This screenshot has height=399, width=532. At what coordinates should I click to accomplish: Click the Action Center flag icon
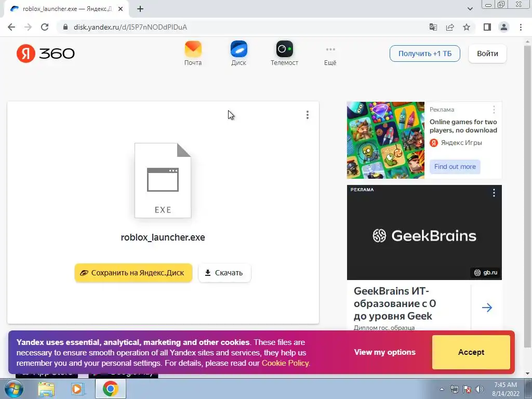point(467,389)
